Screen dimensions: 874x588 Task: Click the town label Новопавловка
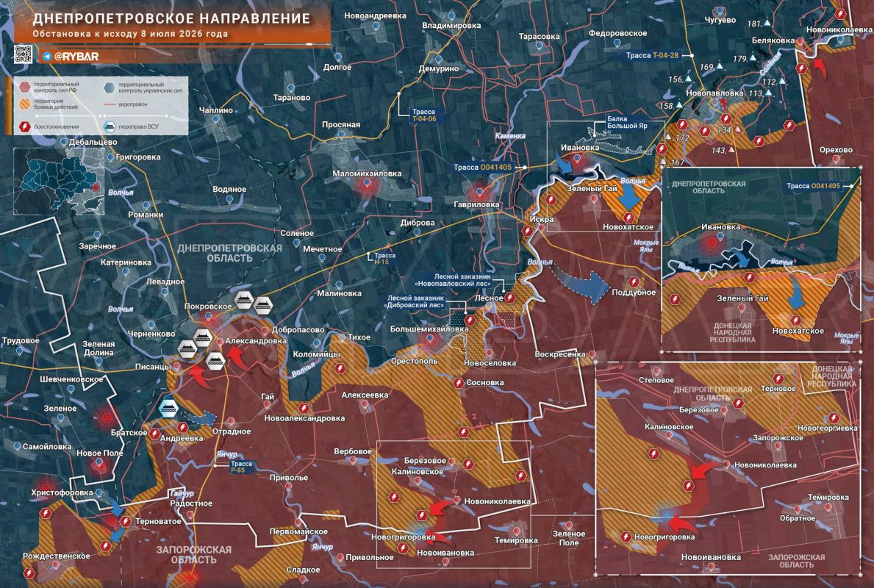[x=715, y=93]
